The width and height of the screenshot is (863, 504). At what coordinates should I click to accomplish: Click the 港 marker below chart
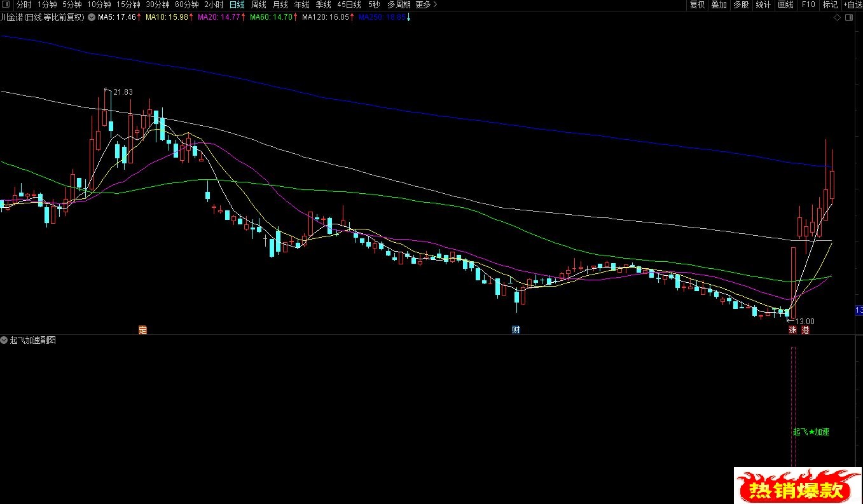click(x=805, y=330)
